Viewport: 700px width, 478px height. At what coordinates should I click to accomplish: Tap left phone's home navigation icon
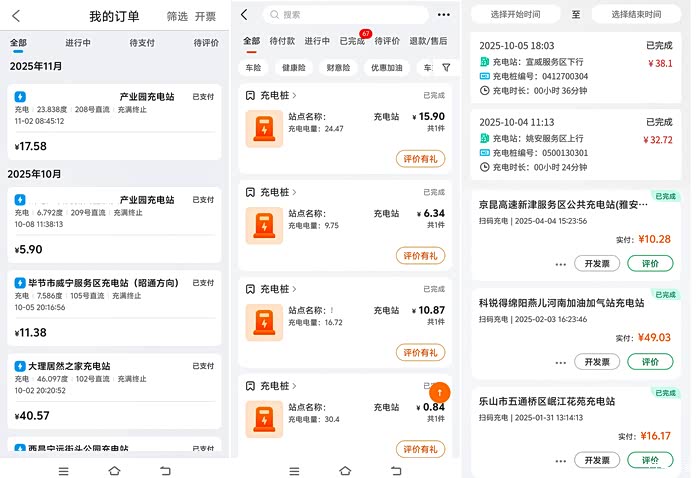pos(114,471)
